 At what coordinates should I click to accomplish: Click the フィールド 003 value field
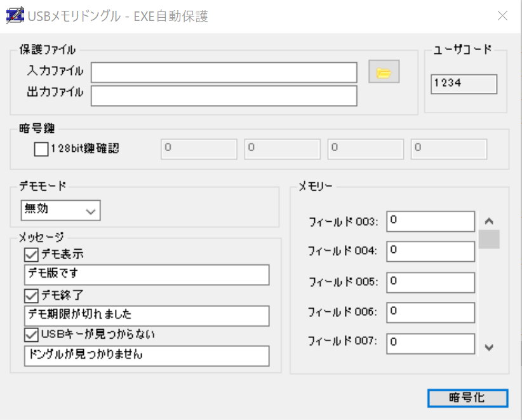click(431, 221)
